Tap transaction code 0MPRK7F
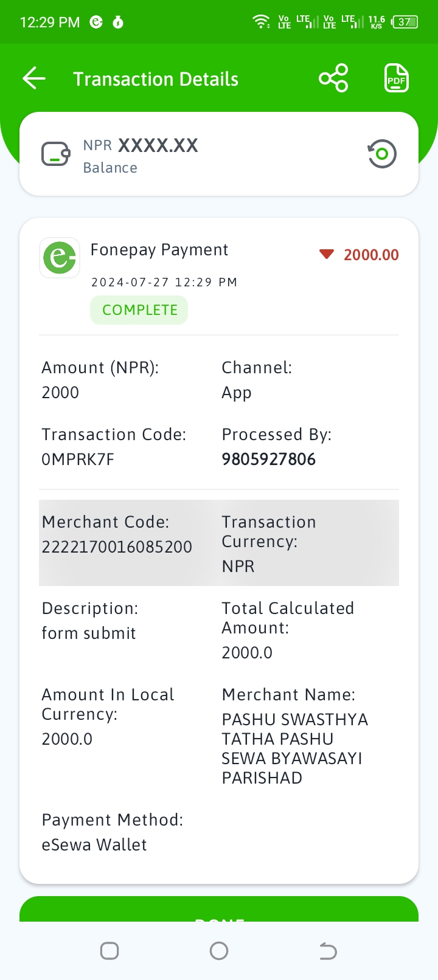 click(78, 459)
